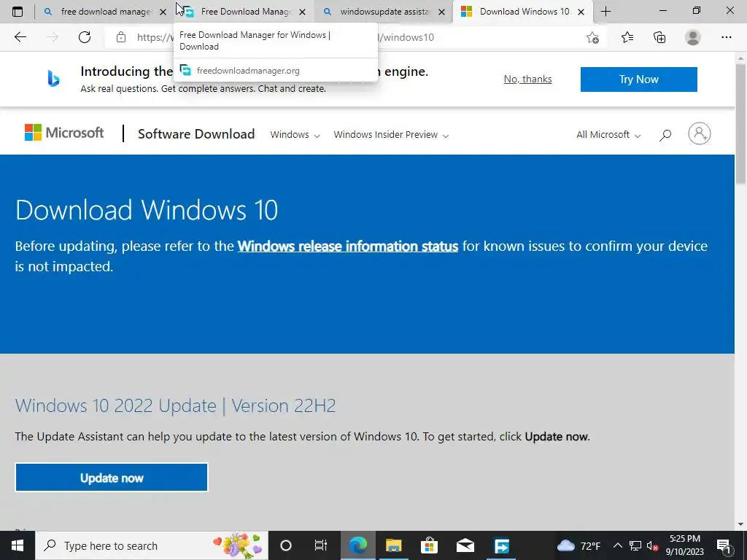
Task: Close the 'free download manager' search tab
Action: click(163, 12)
